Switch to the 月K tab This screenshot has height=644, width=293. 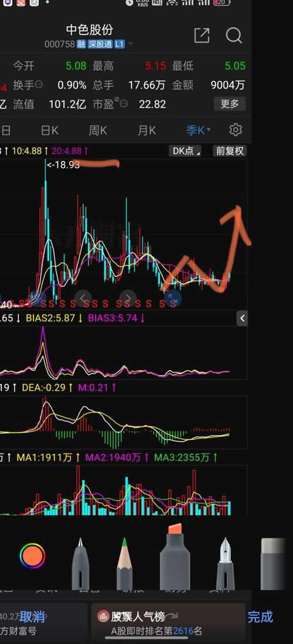(146, 131)
